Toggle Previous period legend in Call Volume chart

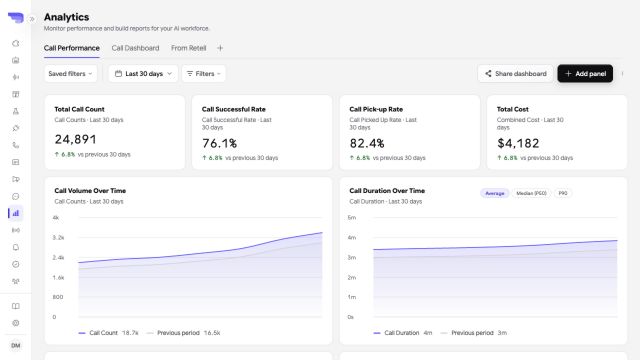click(183, 333)
